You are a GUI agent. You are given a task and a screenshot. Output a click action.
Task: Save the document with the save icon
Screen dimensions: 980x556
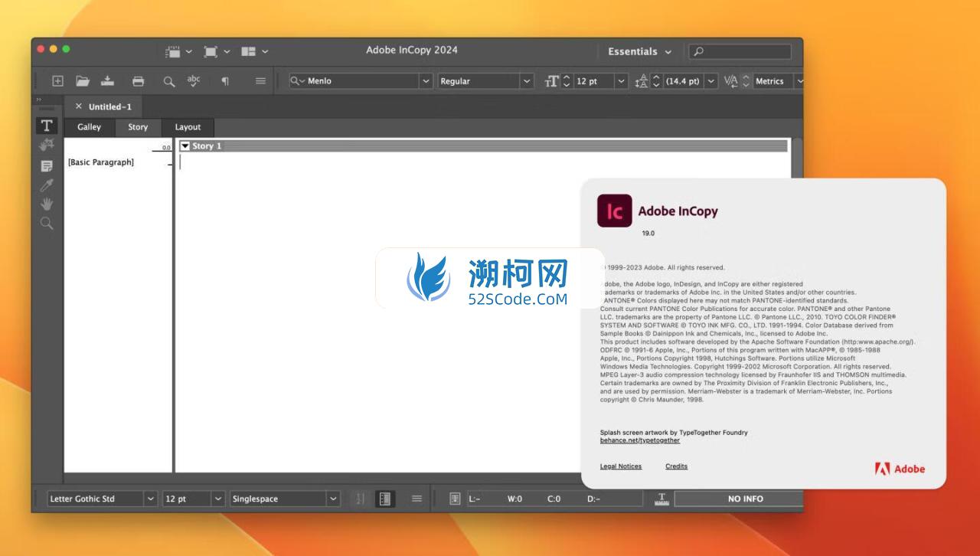click(x=108, y=81)
